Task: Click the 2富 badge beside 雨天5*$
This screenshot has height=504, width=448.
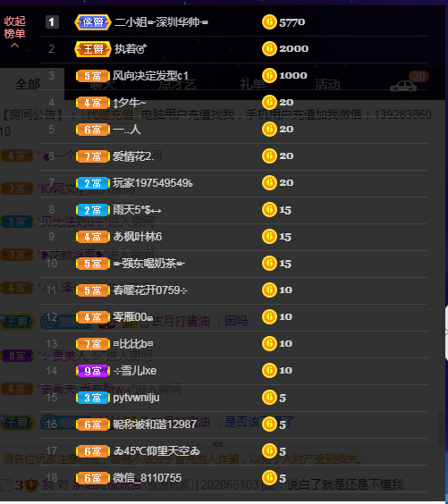Action: 93,210
